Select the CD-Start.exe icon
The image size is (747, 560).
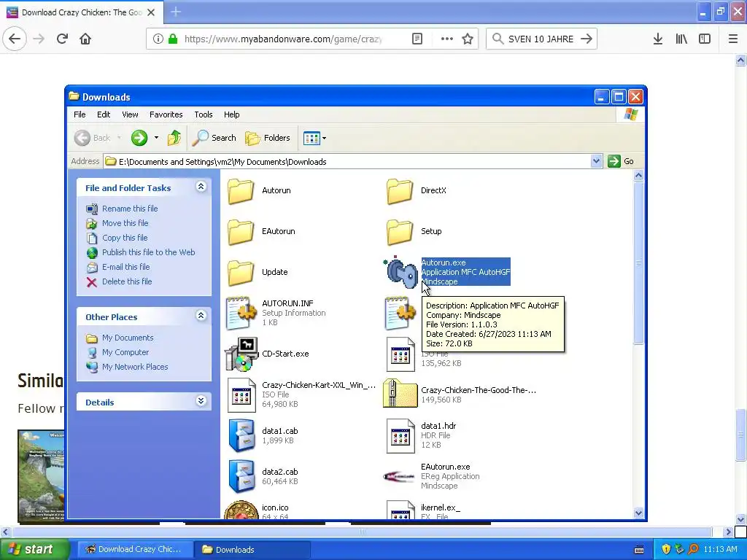(241, 354)
